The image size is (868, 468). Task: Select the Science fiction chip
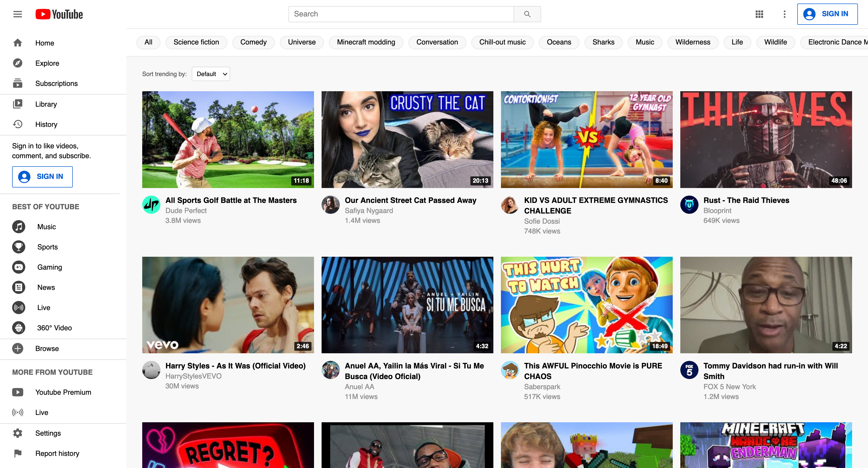[x=196, y=42]
